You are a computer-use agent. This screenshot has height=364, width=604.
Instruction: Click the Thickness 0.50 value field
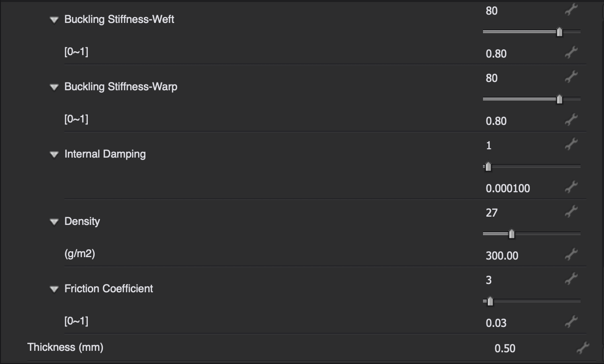click(505, 348)
